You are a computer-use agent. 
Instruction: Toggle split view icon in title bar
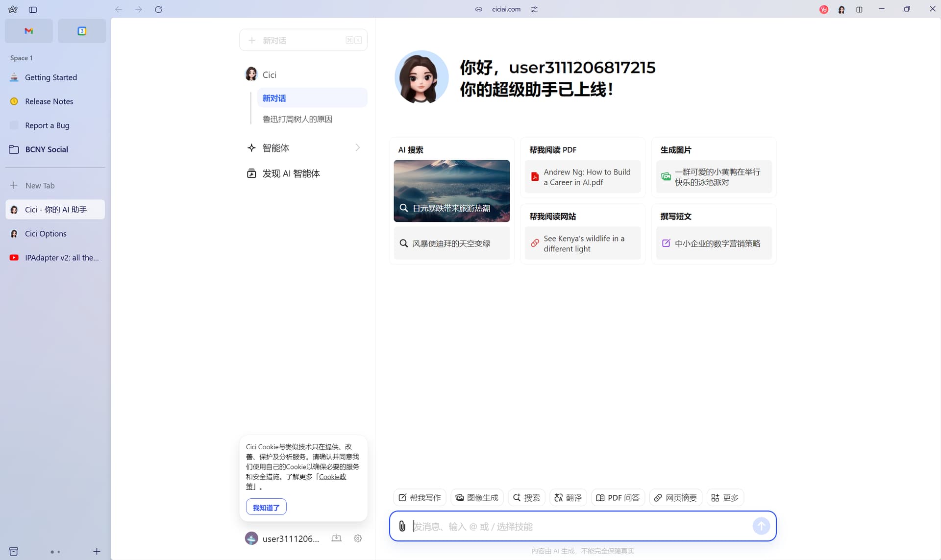(x=859, y=9)
